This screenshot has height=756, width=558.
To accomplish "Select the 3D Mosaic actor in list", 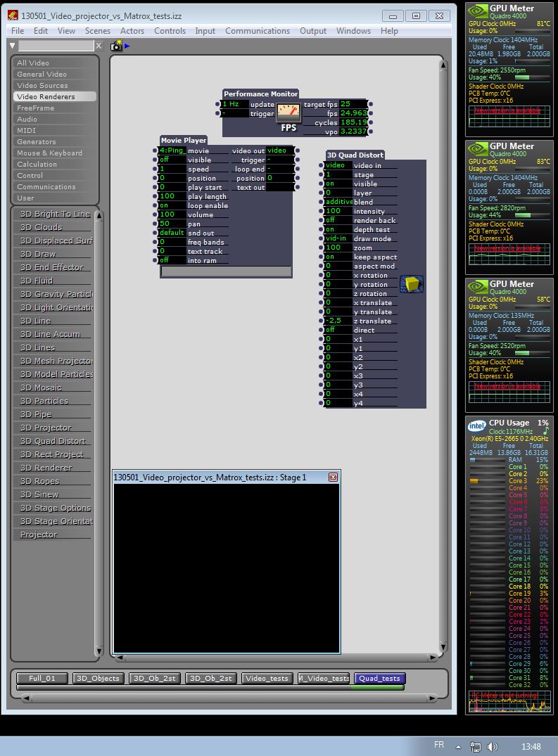I will 41,387.
